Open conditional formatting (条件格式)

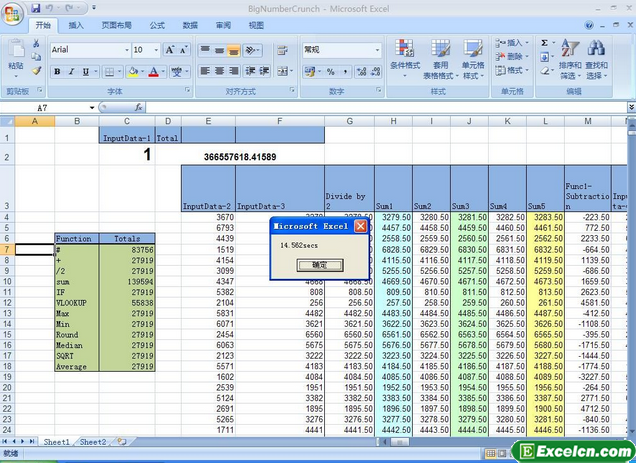pyautogui.click(x=404, y=58)
